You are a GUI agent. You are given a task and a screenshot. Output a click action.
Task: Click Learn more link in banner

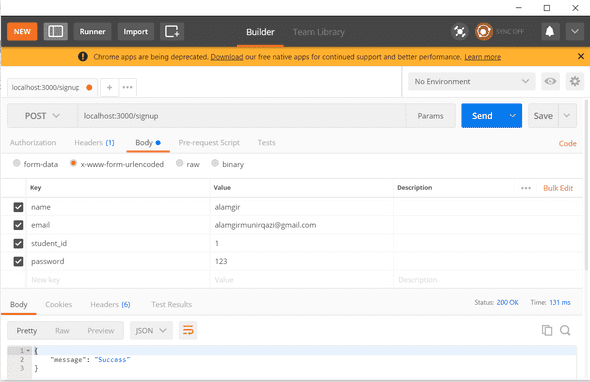tap(482, 57)
